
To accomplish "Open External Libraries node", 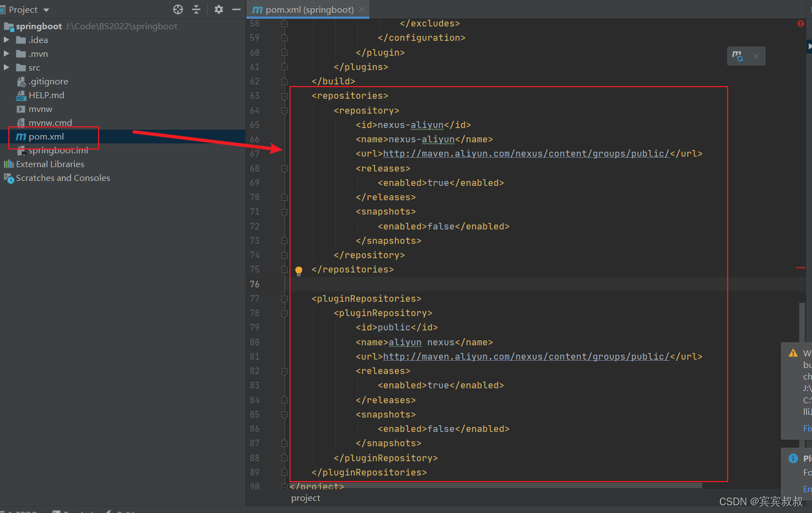I will pyautogui.click(x=50, y=164).
